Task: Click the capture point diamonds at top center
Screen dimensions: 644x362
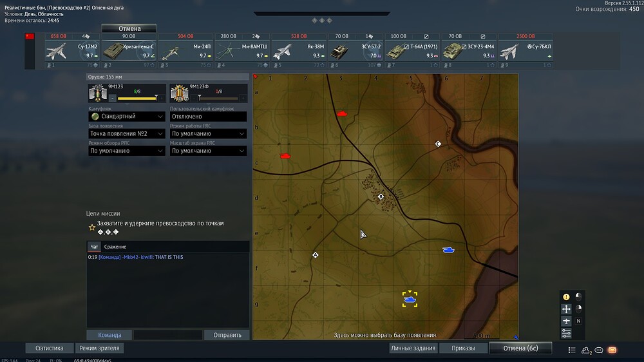Action: coord(322,20)
